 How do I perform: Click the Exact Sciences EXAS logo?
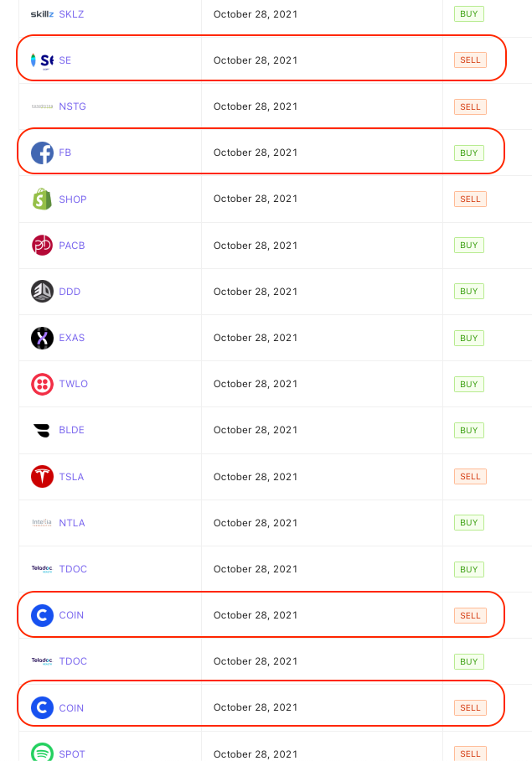tap(42, 338)
